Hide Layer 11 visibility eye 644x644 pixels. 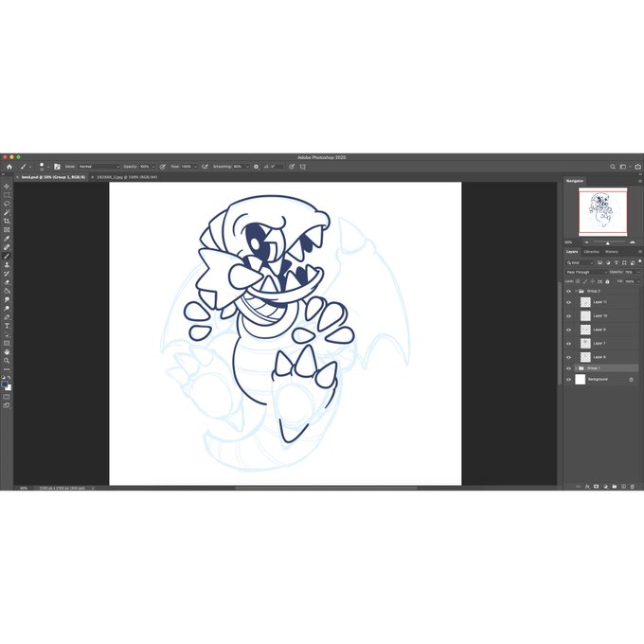569,302
